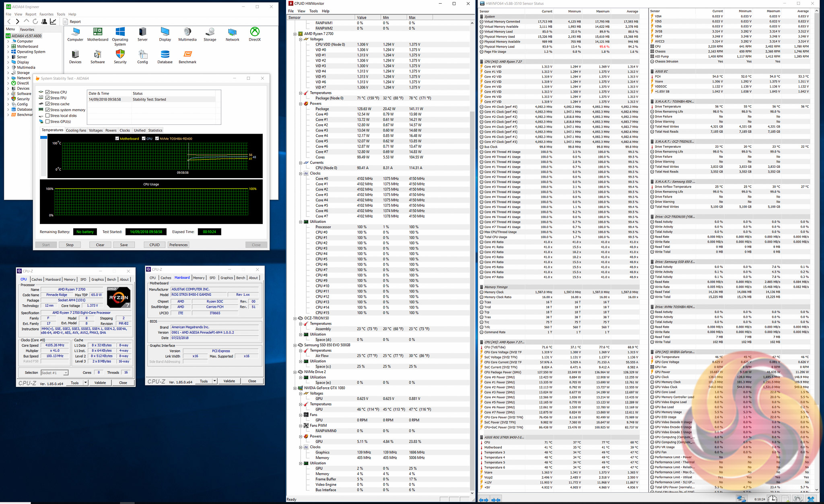Enable Stress local disks checkbox
This screenshot has height=504, width=824.
click(x=47, y=115)
